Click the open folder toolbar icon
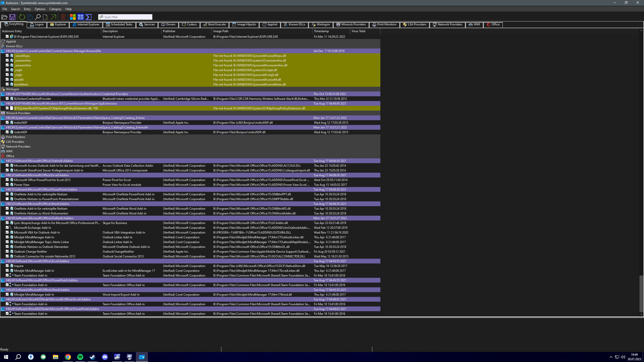The height and width of the screenshot is (362, 644). [x=4, y=17]
